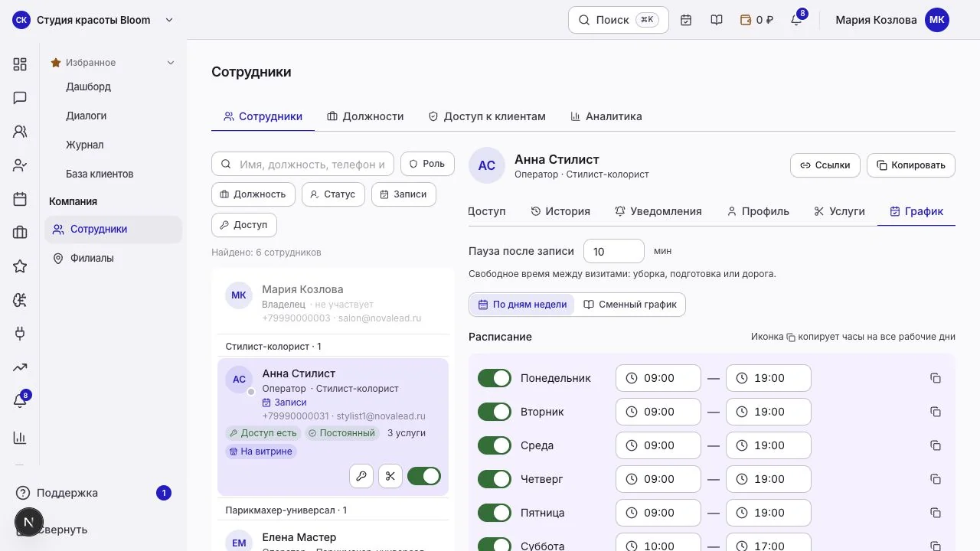This screenshot has height=551, width=980.
Task: Toggle Анна Стилист active switch on card
Action: [x=424, y=476]
